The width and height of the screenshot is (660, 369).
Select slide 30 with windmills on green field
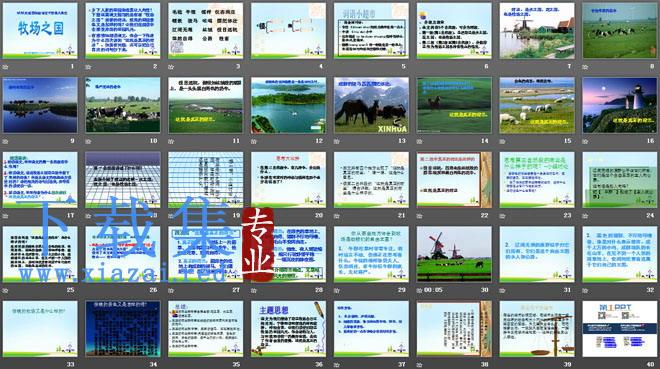(454, 254)
